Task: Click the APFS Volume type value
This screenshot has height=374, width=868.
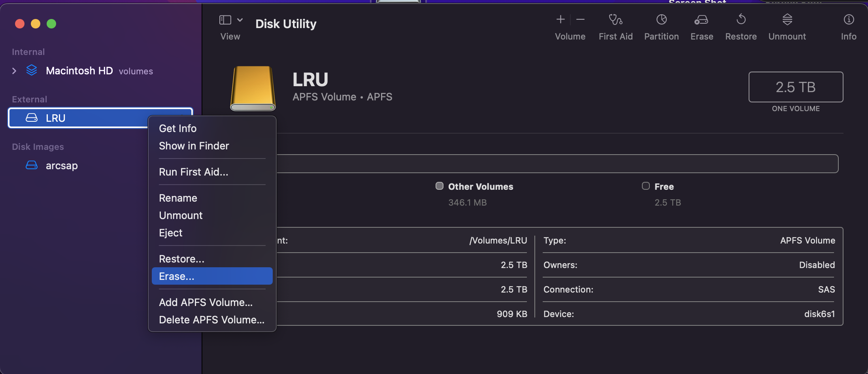Action: click(808, 240)
